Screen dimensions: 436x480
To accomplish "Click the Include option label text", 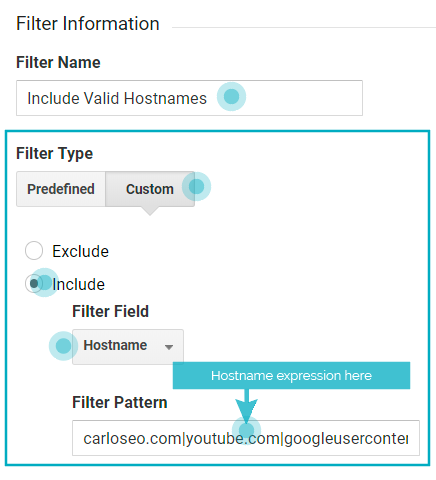I will (79, 284).
